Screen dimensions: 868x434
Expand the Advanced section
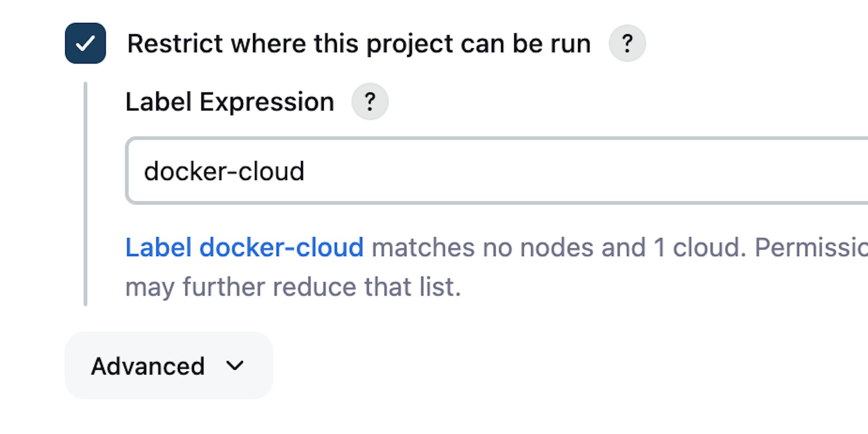169,365
